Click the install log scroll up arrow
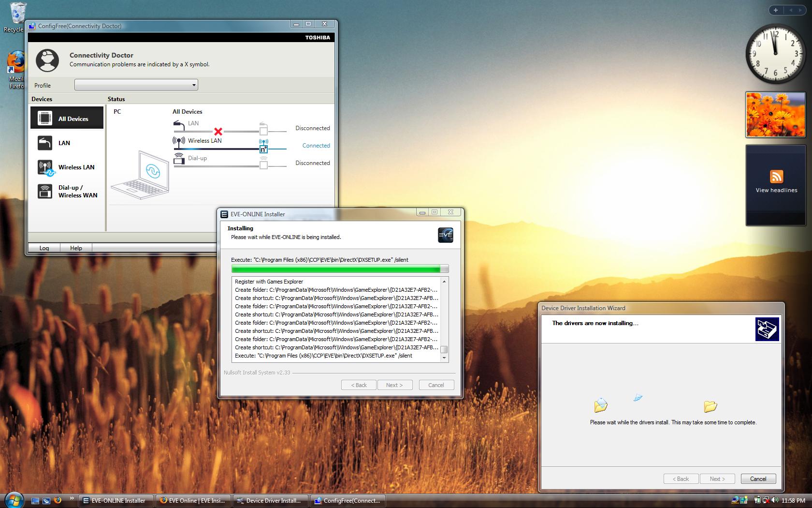The image size is (812, 508). (x=444, y=281)
